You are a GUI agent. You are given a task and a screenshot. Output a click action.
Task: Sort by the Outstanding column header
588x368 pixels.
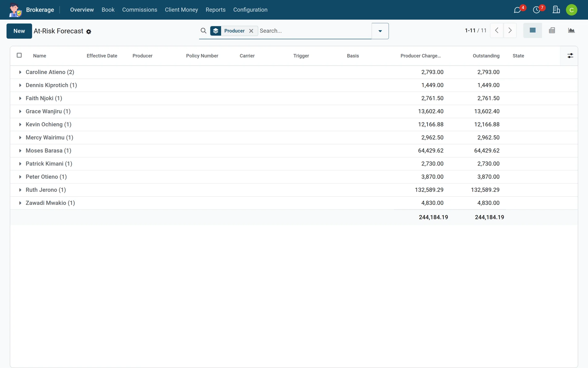coord(486,56)
